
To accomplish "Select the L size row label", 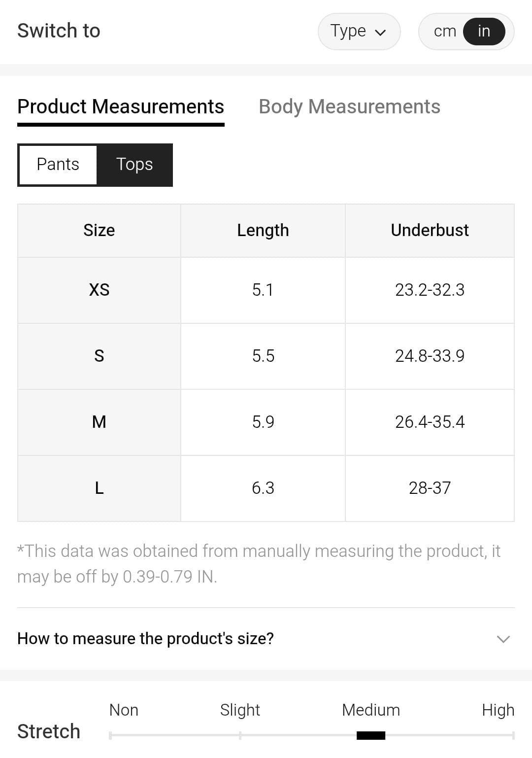I will tap(99, 488).
